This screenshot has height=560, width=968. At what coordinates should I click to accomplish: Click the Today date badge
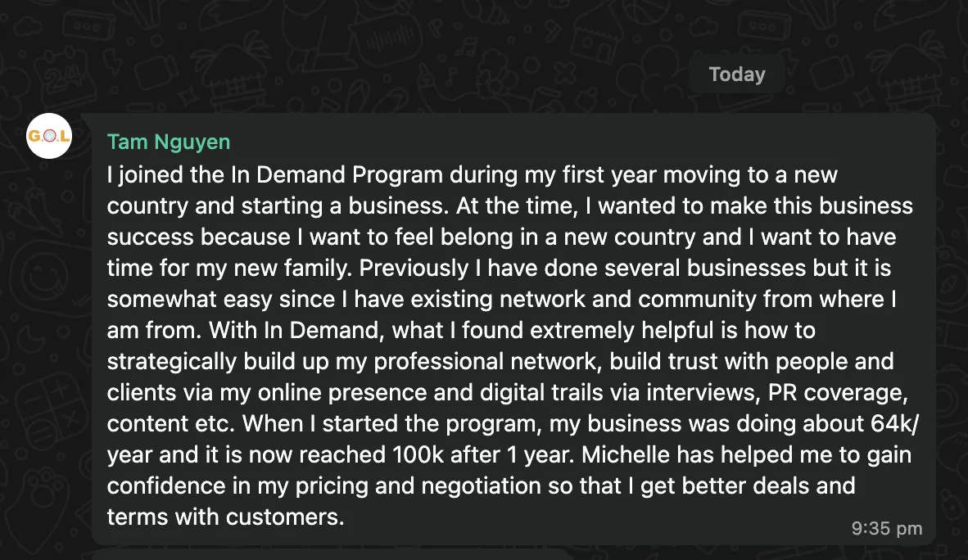point(736,75)
